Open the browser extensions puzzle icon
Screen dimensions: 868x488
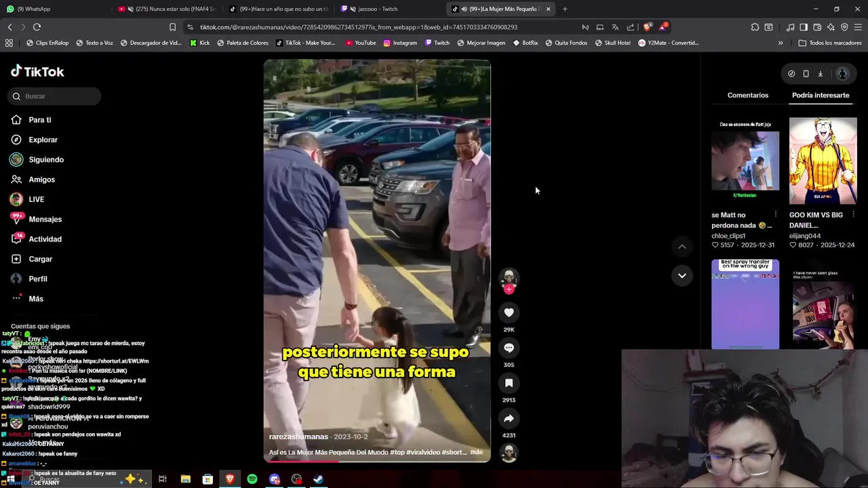755,27
